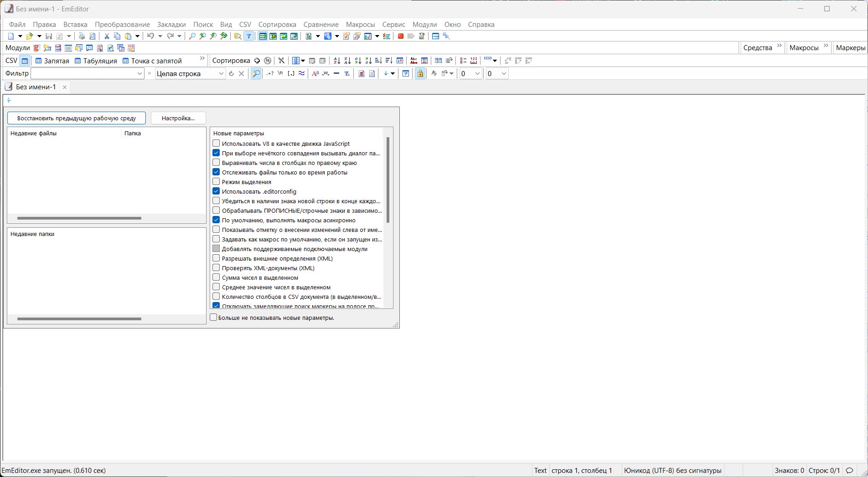Sort ascending with the A-Z sort icon
This screenshot has width=868, height=477.
tap(337, 60)
